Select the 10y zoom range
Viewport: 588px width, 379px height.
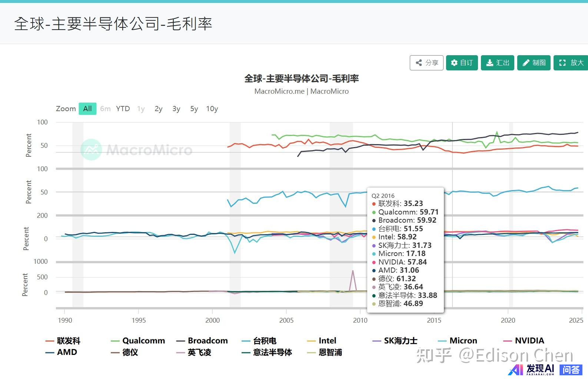(212, 109)
